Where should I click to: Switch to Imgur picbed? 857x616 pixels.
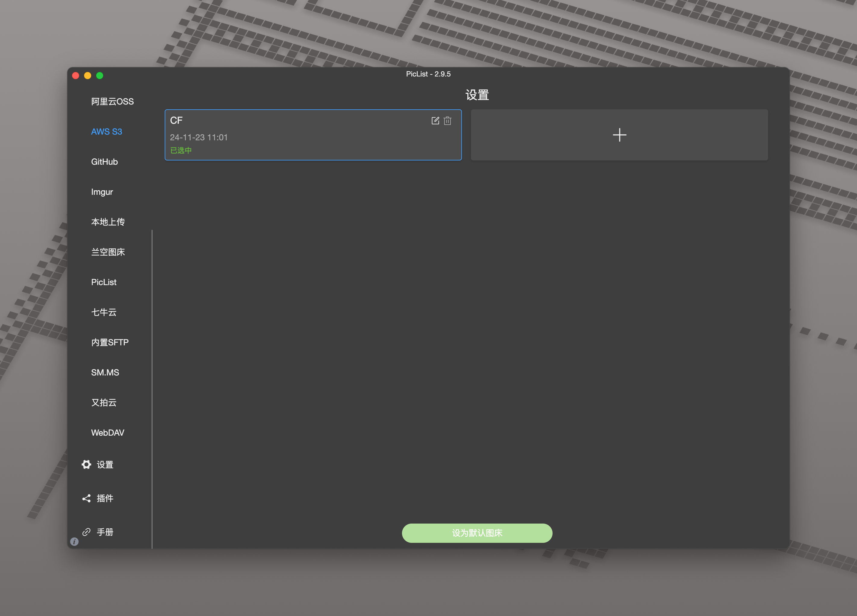coord(102,192)
